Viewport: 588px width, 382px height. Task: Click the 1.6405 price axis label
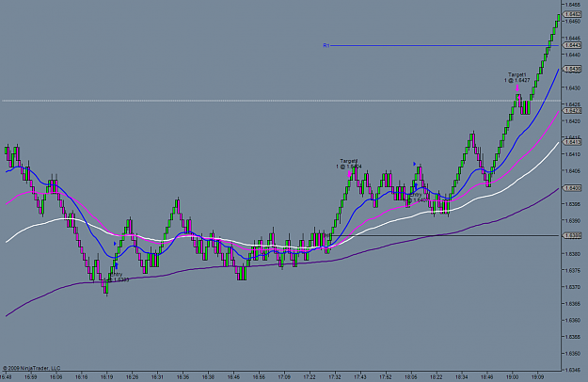(x=574, y=171)
